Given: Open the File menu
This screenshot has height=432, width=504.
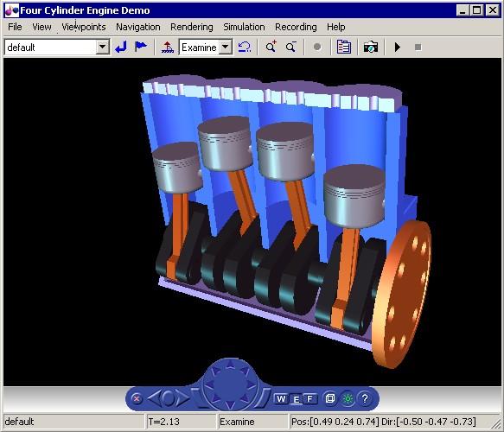Looking at the screenshot, I should [15, 27].
